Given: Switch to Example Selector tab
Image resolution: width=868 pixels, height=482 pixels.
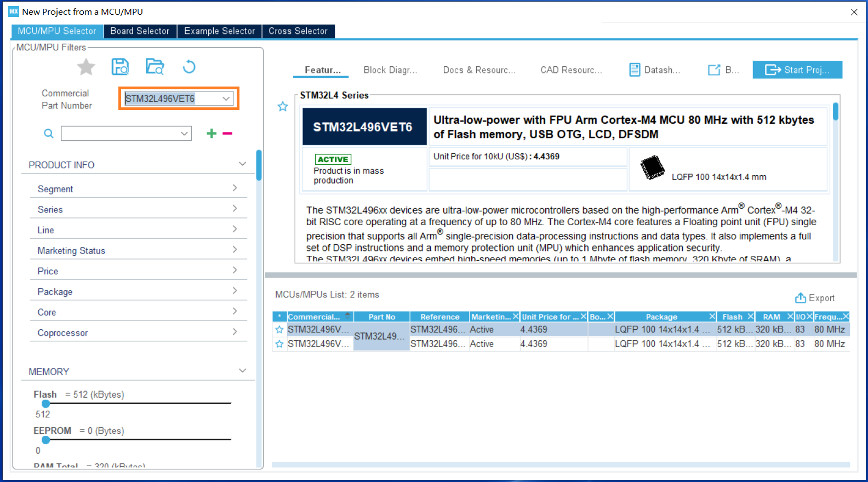Looking at the screenshot, I should (x=219, y=31).
